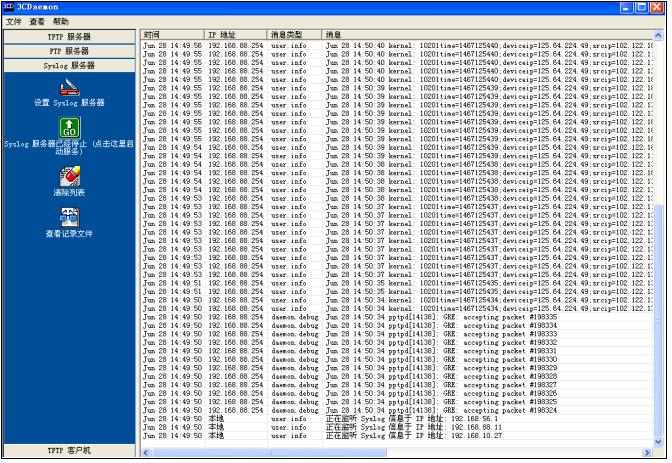Image resolution: width=672 pixels, height=463 pixels.
Task: Click the 清除列表 text label
Action: click(x=69, y=192)
